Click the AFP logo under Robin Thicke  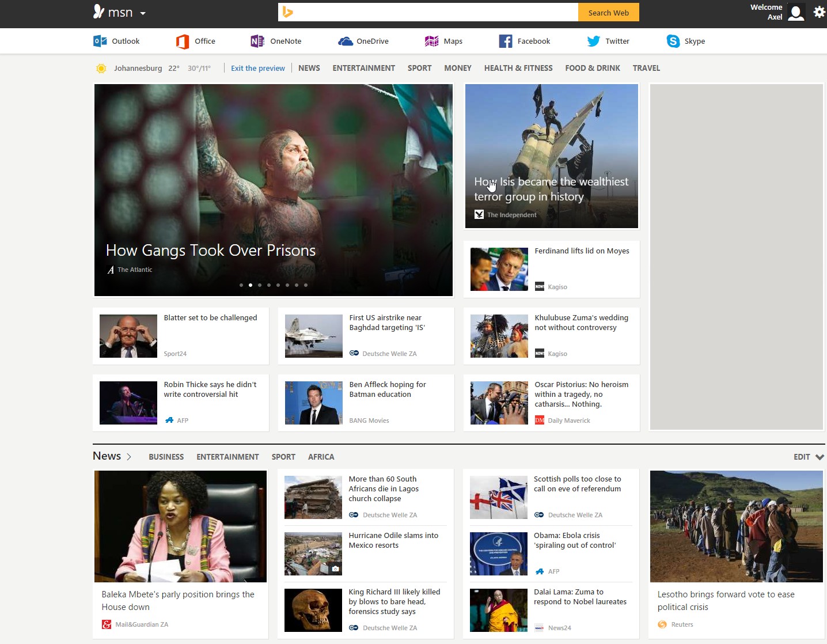(169, 421)
